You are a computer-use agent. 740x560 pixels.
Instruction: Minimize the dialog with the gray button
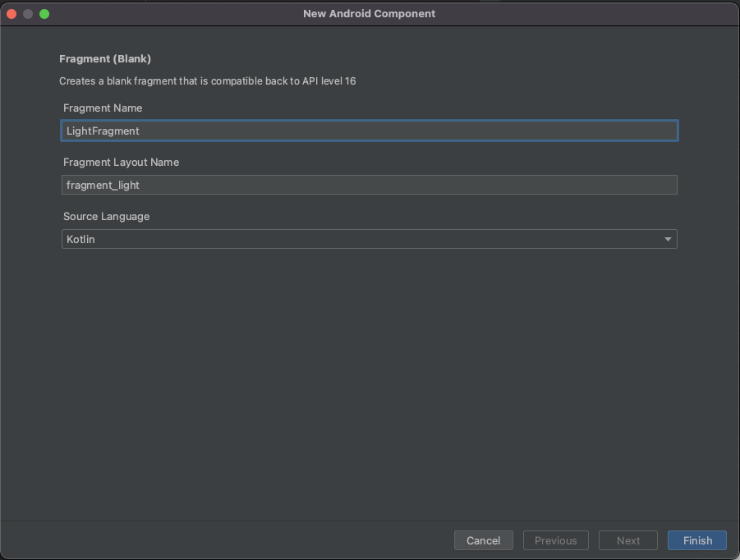[28, 14]
